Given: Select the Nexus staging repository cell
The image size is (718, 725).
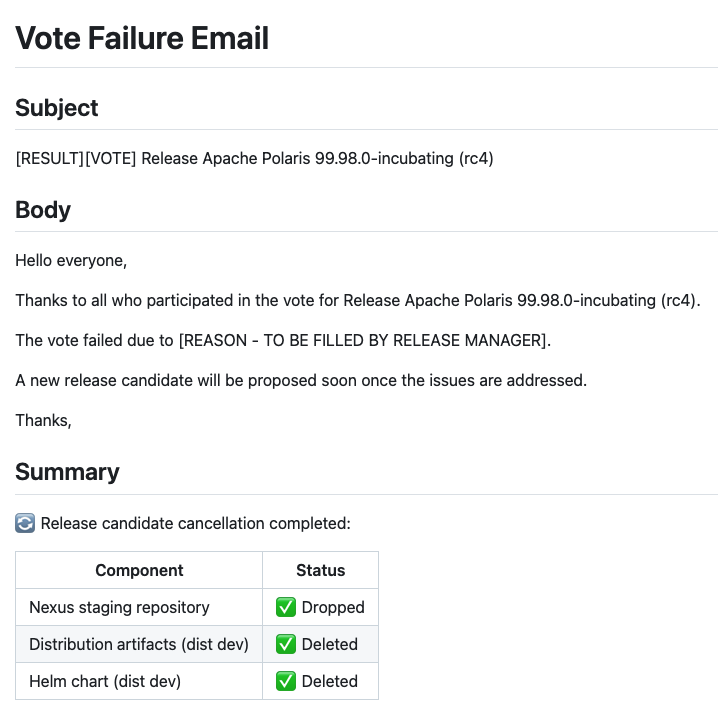Looking at the screenshot, I should pos(119,607).
